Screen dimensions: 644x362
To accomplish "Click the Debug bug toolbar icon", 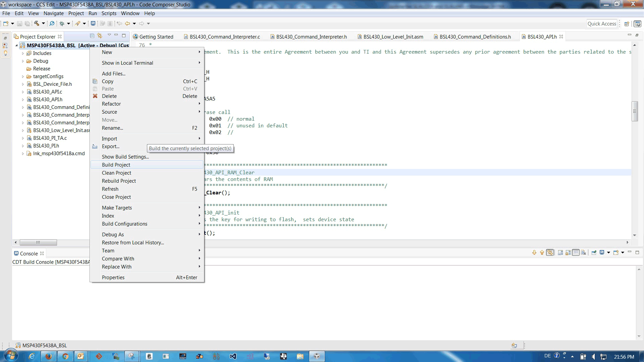I will pyautogui.click(x=62, y=23).
